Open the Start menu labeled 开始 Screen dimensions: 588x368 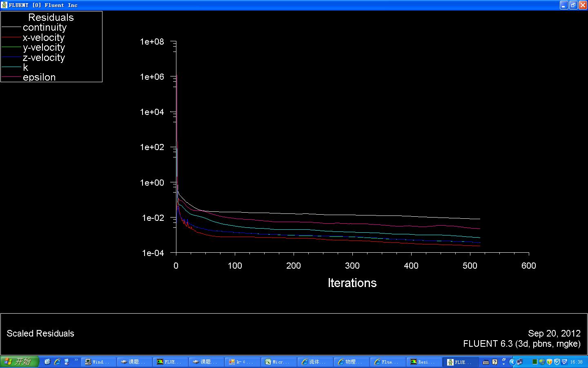(x=19, y=361)
